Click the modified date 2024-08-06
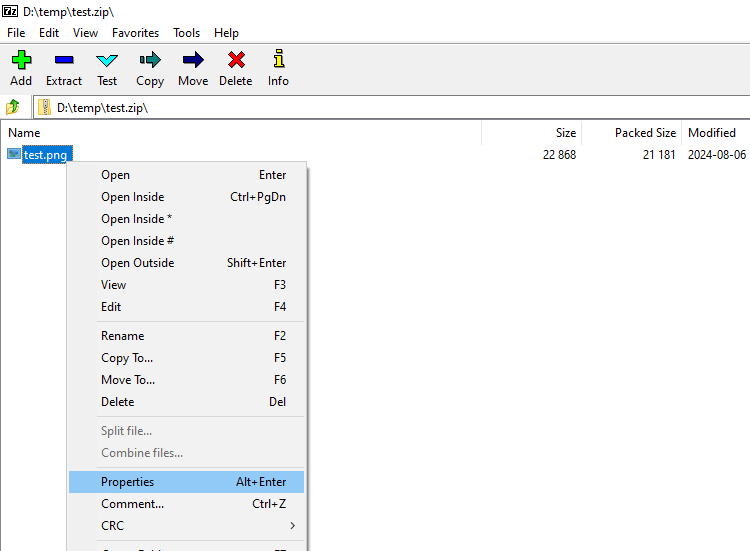This screenshot has height=551, width=750. 717,154
